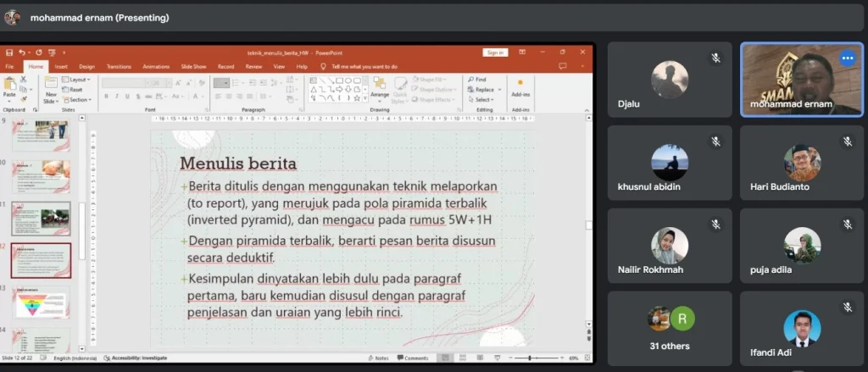This screenshot has width=868, height=372.
Task: Open the Comments pane icon in the ribbon
Action: pos(563,66)
